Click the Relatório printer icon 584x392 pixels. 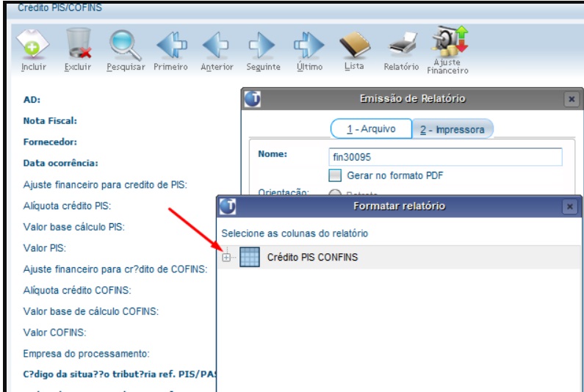point(403,43)
